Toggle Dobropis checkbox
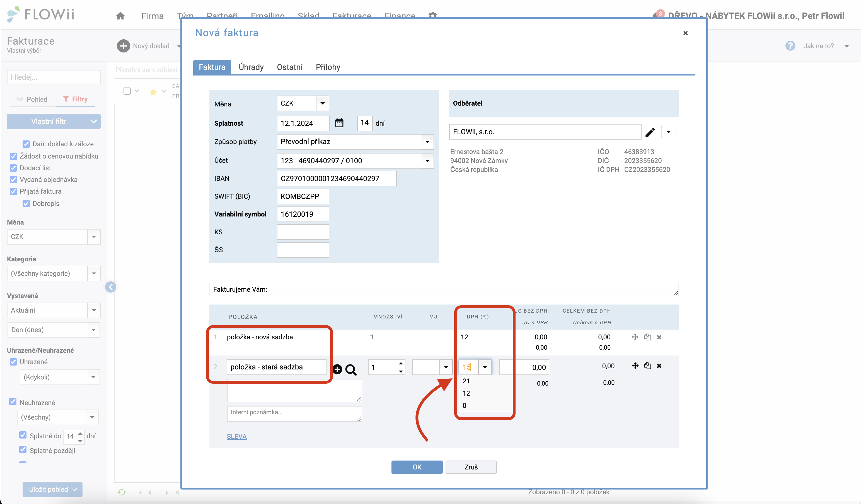The image size is (861, 504). tap(26, 203)
